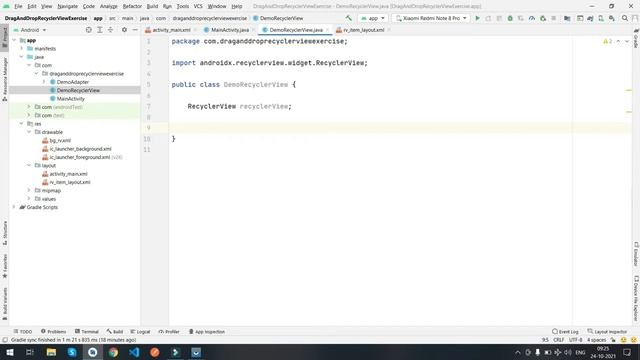Toggle the Resource Manager side panel
Viewport: 640px width, 360px height.
tap(4, 79)
